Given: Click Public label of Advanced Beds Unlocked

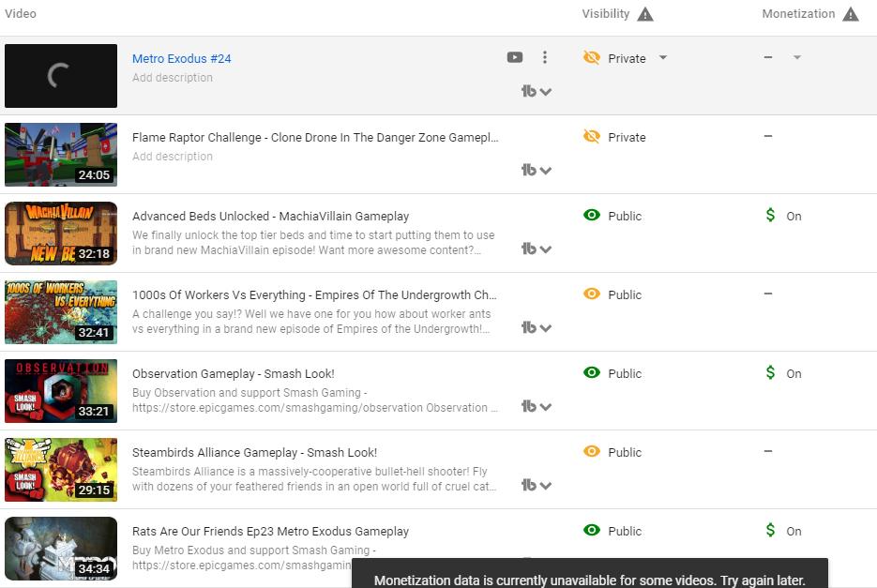Looking at the screenshot, I should [x=625, y=217].
